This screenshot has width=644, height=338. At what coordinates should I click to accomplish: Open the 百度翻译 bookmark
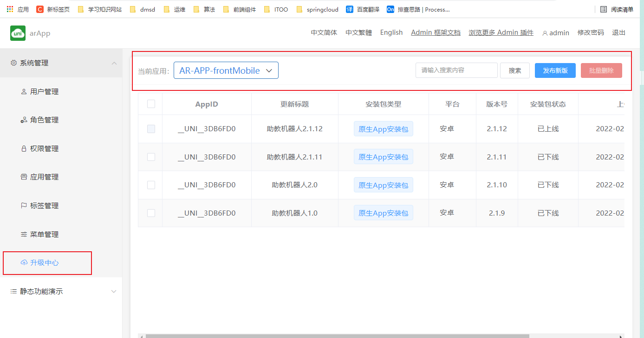363,9
